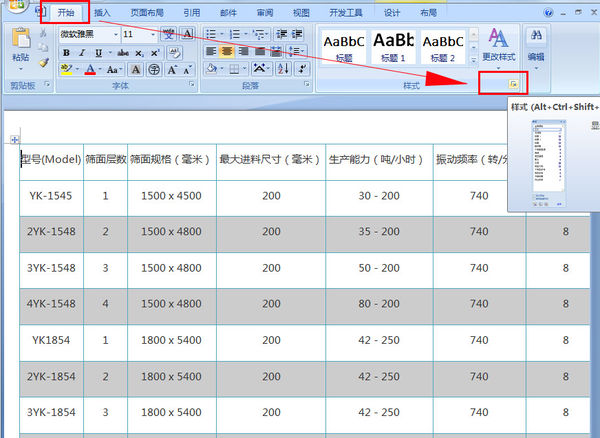Open the 页面布局 (Page Layout) tab

click(147, 13)
